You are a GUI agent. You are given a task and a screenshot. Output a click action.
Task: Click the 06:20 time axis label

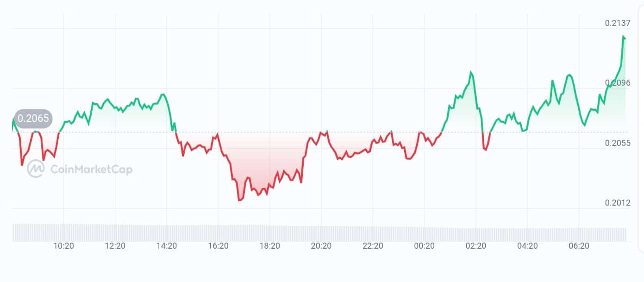pos(579,246)
